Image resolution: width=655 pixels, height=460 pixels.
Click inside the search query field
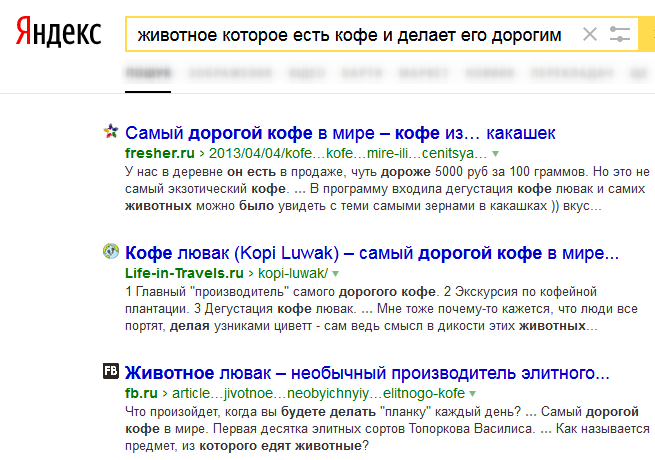click(349, 35)
